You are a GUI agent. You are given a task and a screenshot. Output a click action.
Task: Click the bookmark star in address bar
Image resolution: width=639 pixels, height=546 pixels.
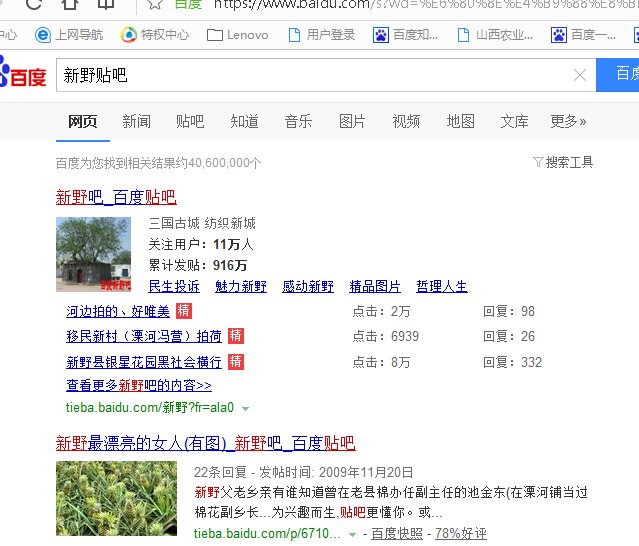pyautogui.click(x=155, y=4)
